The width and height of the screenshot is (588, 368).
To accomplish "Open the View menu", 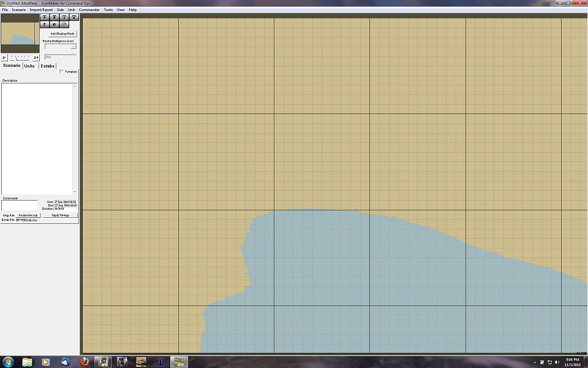I will pyautogui.click(x=121, y=10).
